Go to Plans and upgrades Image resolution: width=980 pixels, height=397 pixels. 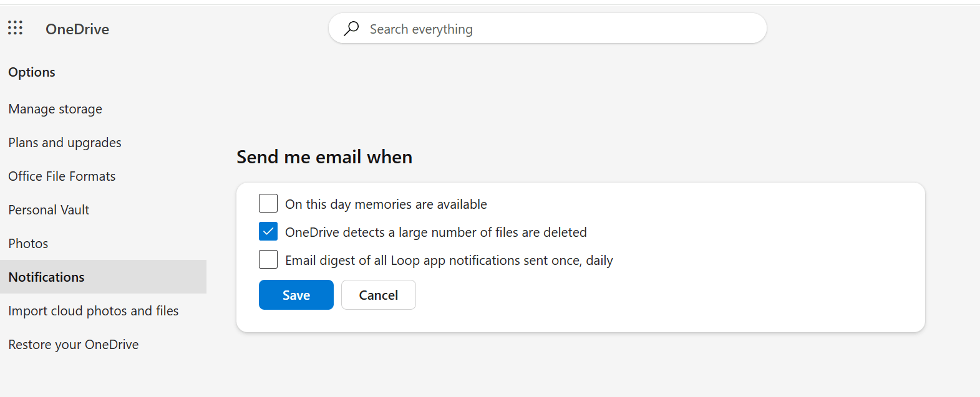coord(65,143)
